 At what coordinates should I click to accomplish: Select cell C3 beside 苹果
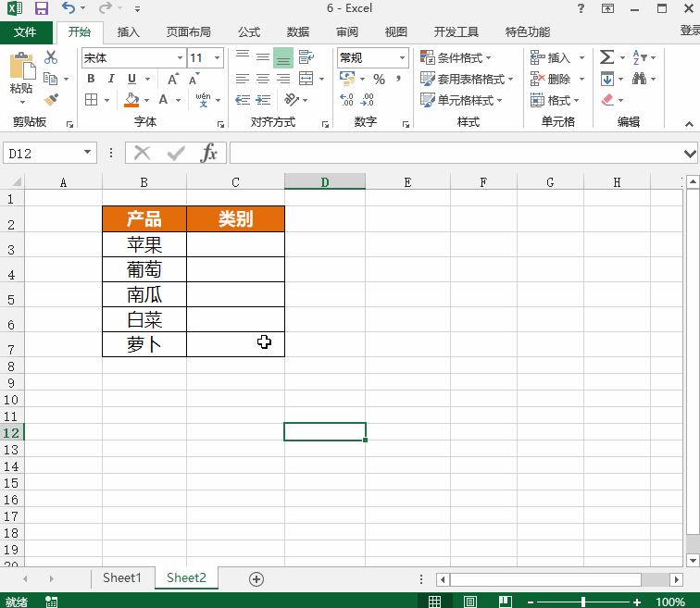235,244
